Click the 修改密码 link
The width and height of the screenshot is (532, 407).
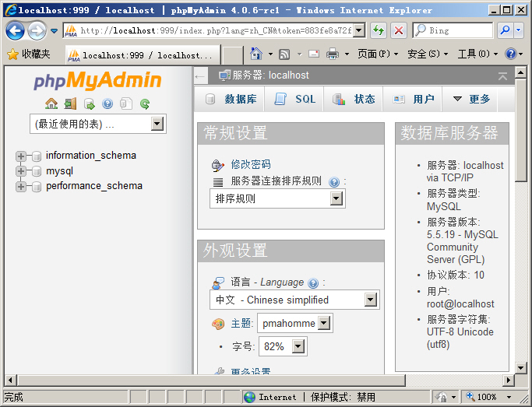[x=251, y=165]
